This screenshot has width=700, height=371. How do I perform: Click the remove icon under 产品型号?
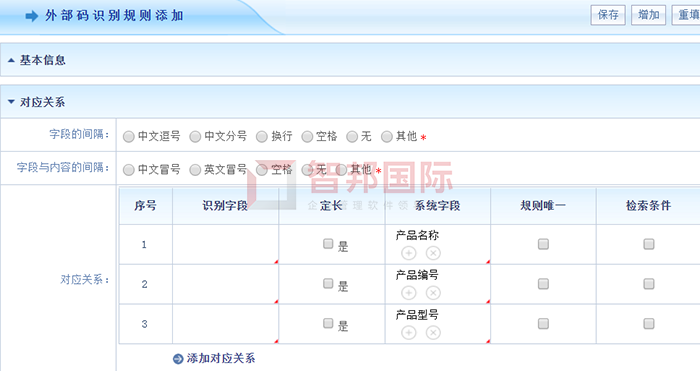(433, 333)
